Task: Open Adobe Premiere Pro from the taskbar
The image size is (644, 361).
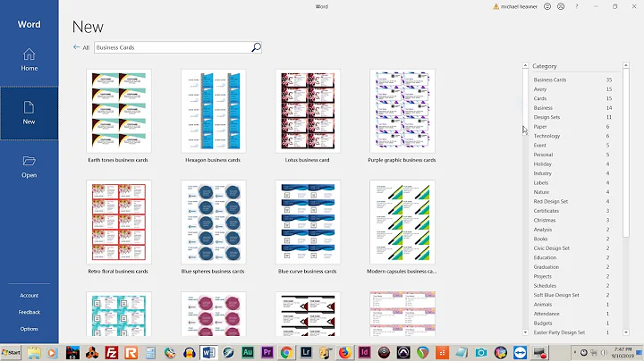Action: pyautogui.click(x=267, y=352)
